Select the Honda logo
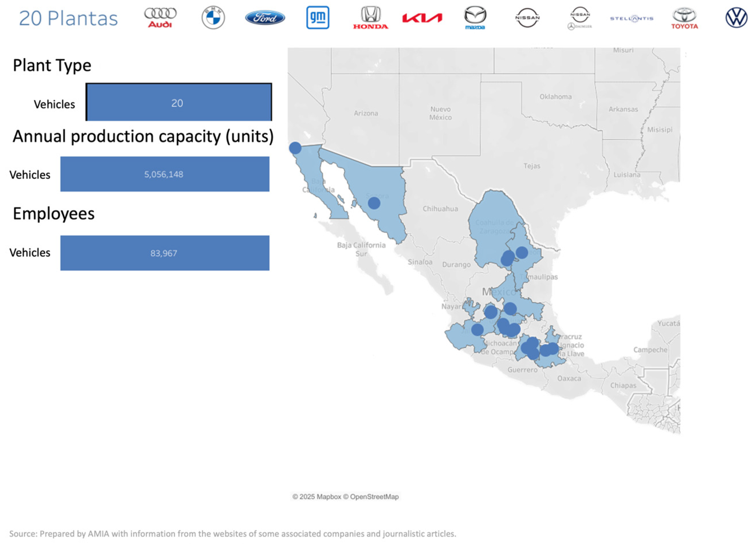The image size is (756, 545). tap(371, 18)
